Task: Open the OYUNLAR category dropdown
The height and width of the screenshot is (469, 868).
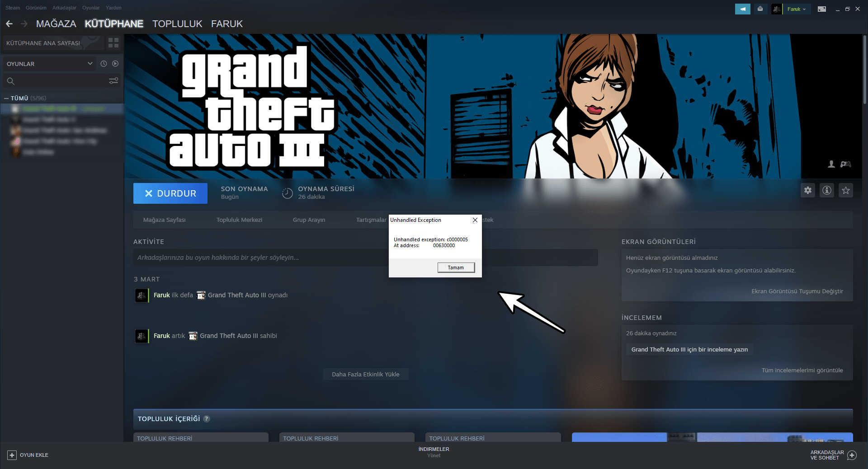Action: (49, 64)
